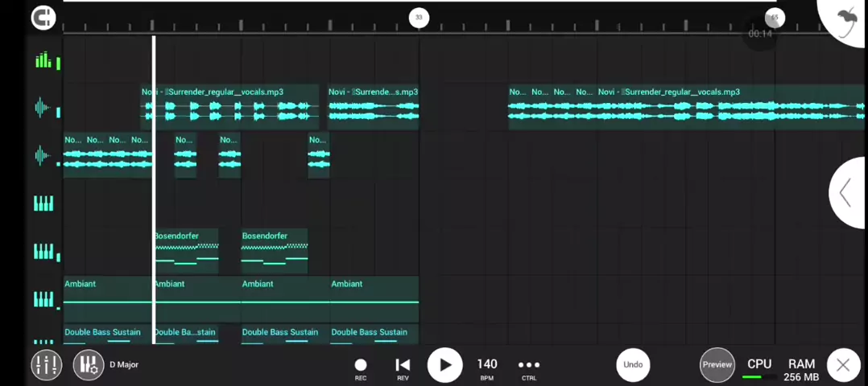
Task: Toggle the level strip beside the drum track
Action: pos(58,63)
